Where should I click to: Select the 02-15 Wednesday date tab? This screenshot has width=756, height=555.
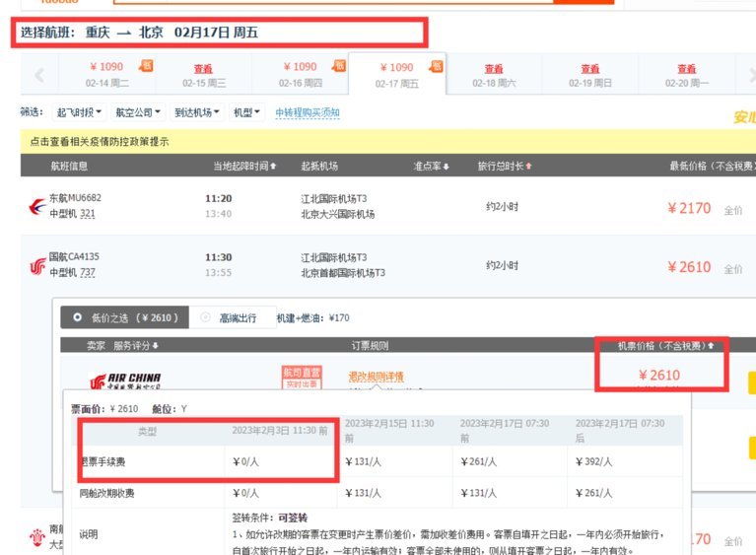pyautogui.click(x=204, y=74)
